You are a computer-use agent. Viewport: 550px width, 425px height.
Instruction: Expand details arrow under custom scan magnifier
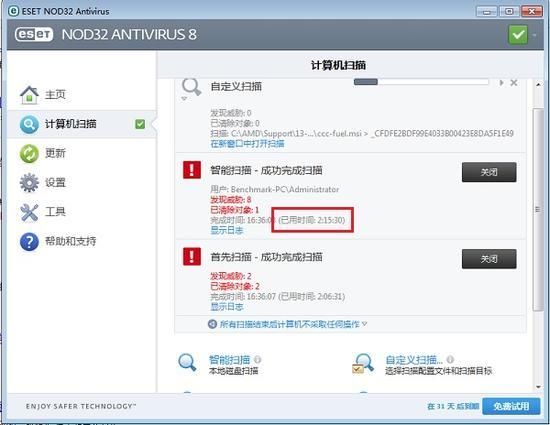184,99
